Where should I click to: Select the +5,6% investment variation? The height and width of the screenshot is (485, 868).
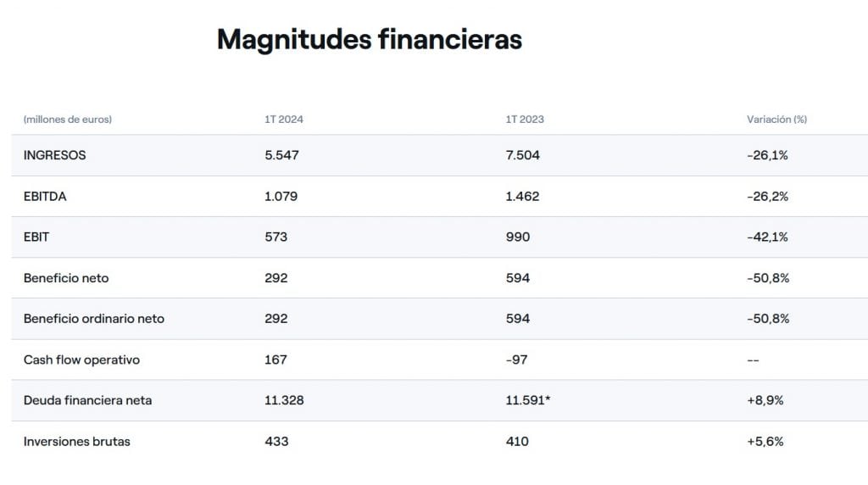(765, 441)
